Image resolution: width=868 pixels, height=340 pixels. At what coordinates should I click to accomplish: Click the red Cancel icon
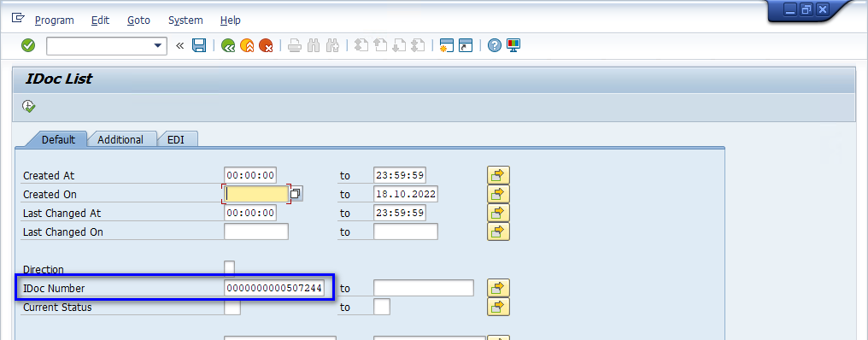point(267,45)
